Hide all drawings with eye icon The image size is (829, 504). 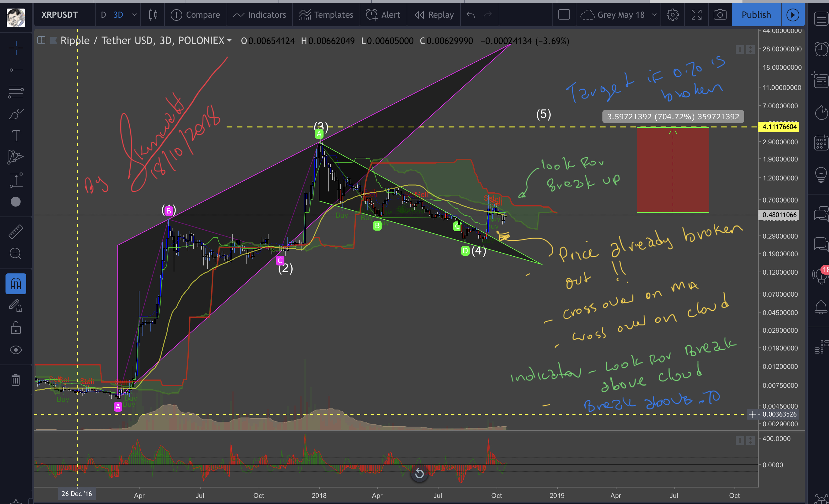tap(16, 350)
